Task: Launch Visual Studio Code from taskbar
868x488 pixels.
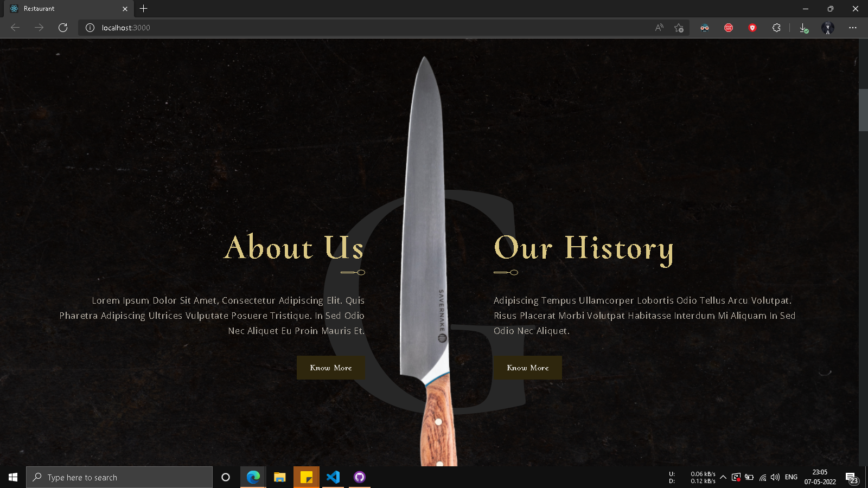Action: coord(333,477)
